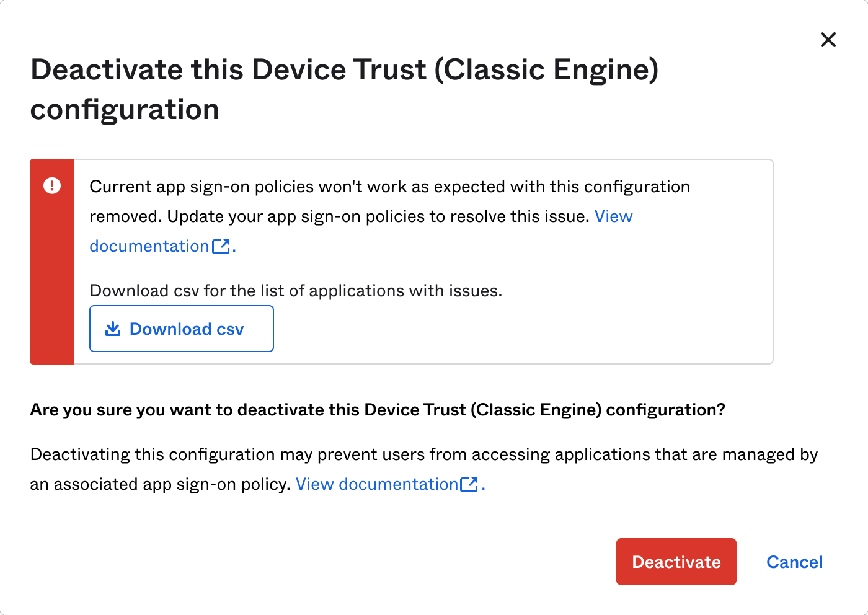The height and width of the screenshot is (615, 868).
Task: Confirm with the red Deactivate button
Action: click(676, 562)
